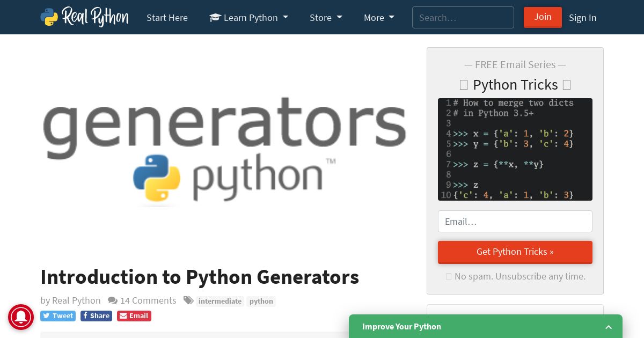This screenshot has height=338, width=644.
Task: Click the tags icon beside intermediate
Action: [188, 300]
